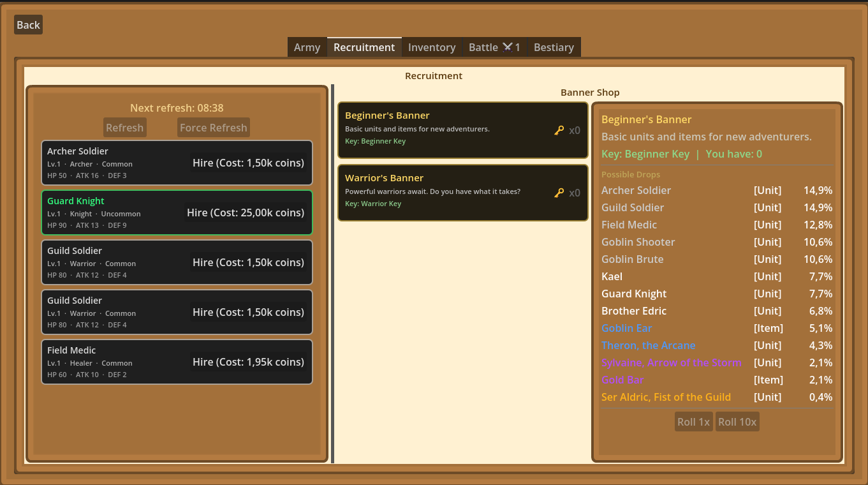Image resolution: width=868 pixels, height=485 pixels.
Task: Hire Field Medic for 1,95k coins
Action: coord(248,362)
